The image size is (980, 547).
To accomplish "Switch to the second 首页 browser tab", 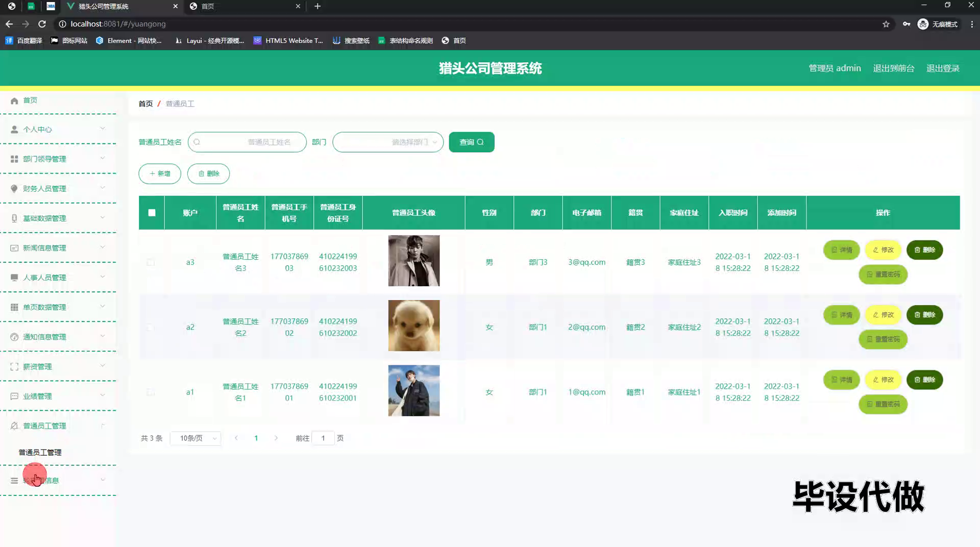I will [245, 6].
